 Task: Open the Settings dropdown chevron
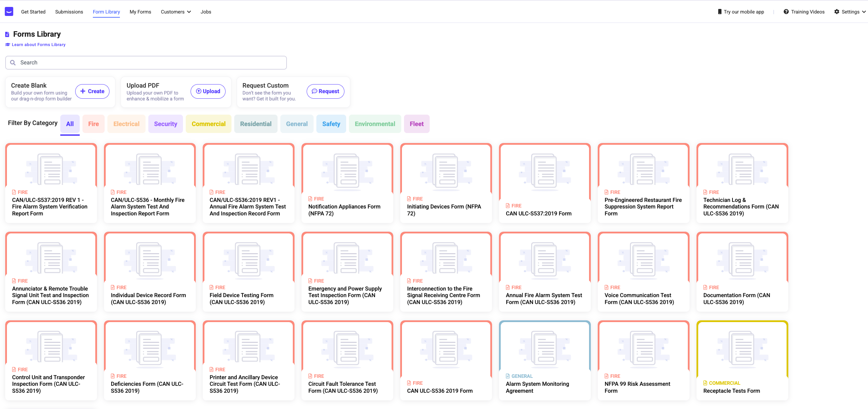point(864,12)
